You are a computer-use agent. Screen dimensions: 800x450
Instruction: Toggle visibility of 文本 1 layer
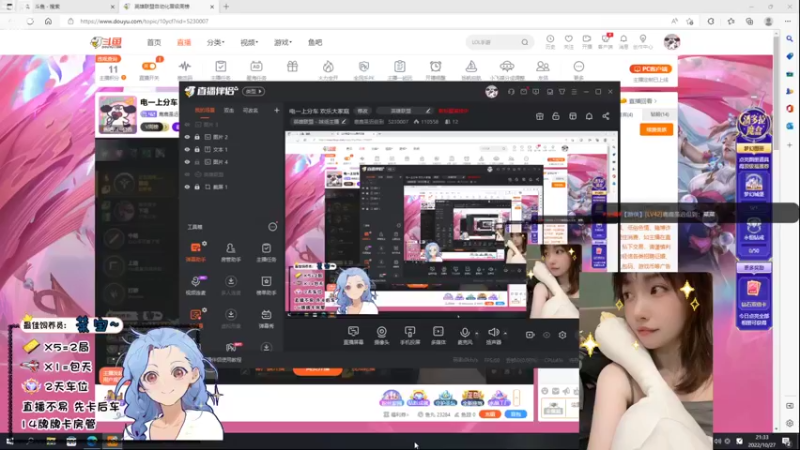tap(187, 149)
